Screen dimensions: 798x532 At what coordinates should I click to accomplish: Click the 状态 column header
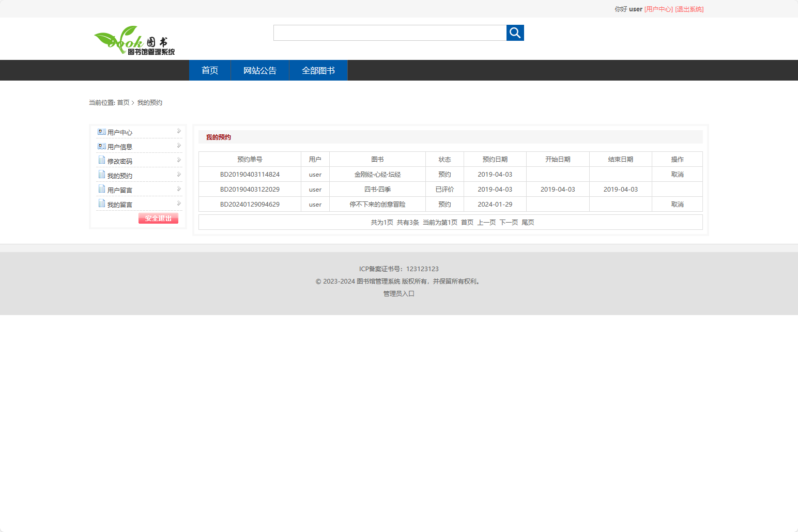pyautogui.click(x=444, y=160)
